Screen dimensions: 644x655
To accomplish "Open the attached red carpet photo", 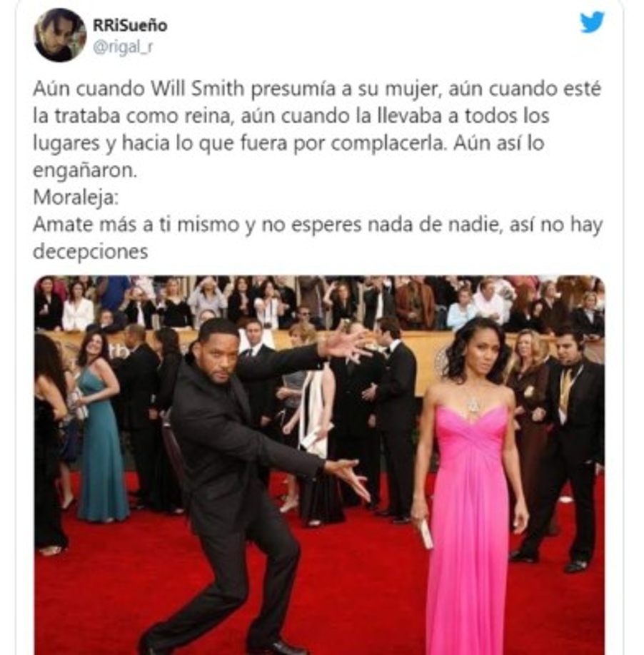I will pos(319,464).
